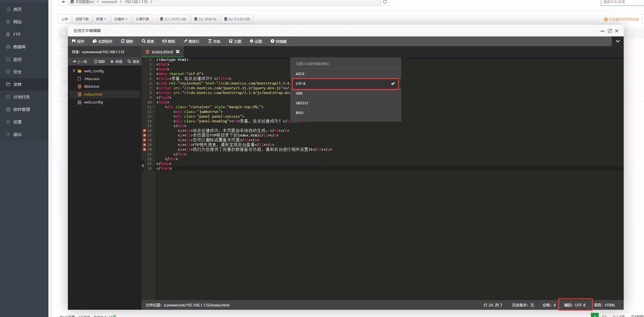Create a new item via 新建 in tree panel

point(116,61)
